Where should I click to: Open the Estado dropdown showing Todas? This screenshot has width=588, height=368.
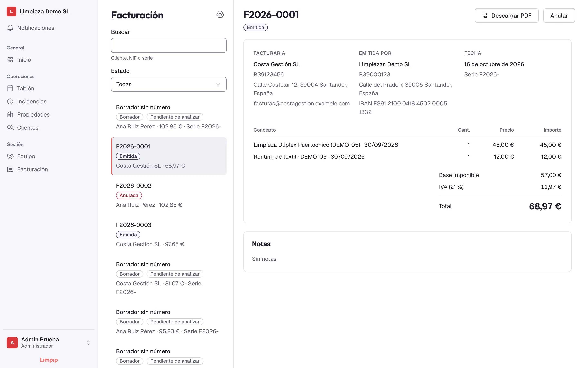tap(169, 84)
